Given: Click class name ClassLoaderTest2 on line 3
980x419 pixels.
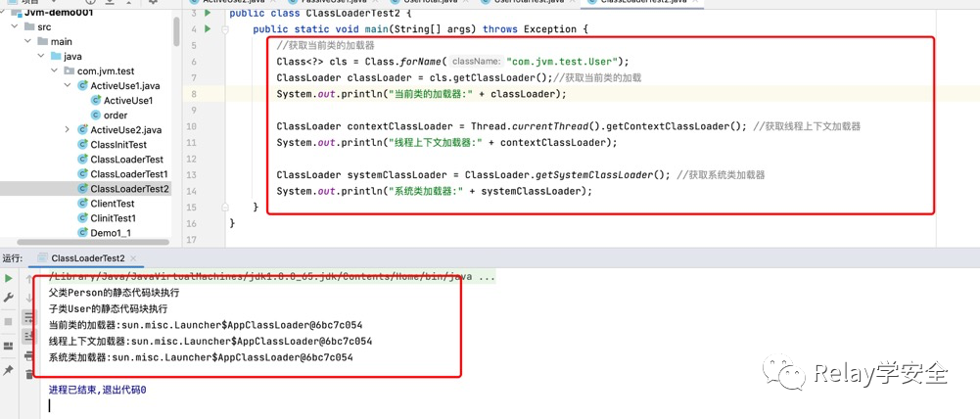Looking at the screenshot, I should tap(354, 13).
